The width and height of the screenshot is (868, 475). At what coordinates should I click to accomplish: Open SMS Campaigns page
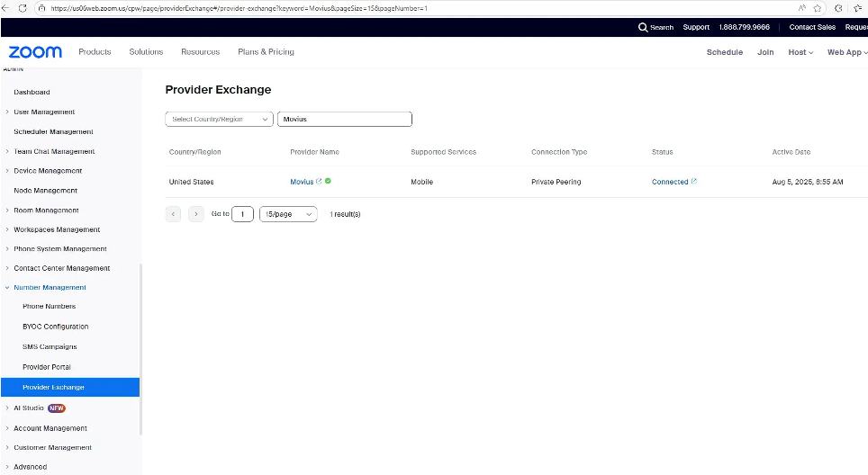(x=50, y=346)
